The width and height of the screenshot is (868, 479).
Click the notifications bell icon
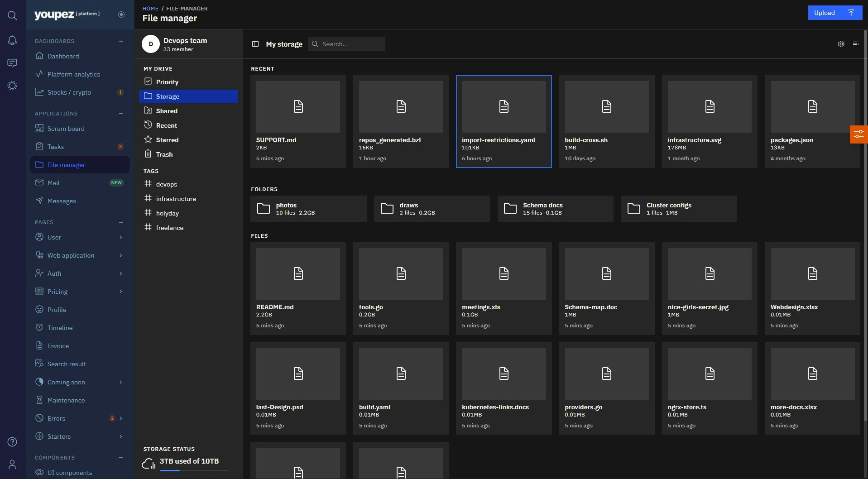pos(12,40)
